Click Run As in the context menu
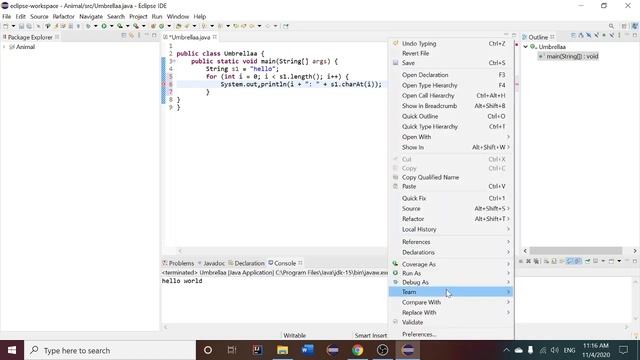This screenshot has width=640, height=360. click(x=451, y=273)
